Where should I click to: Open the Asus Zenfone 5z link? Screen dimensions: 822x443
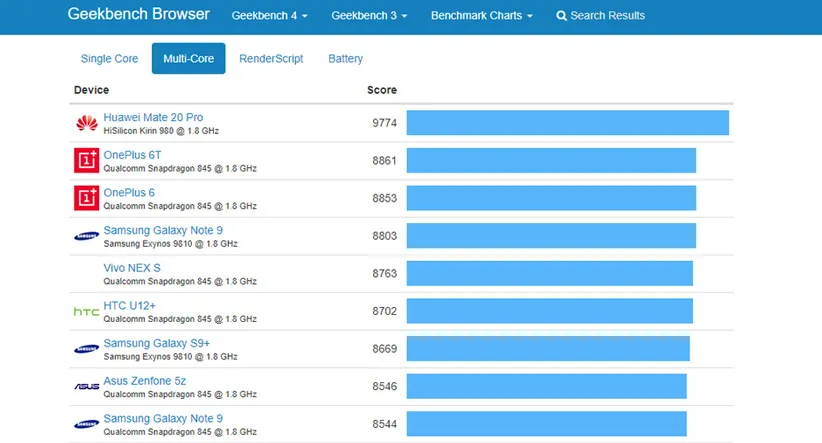(144, 381)
